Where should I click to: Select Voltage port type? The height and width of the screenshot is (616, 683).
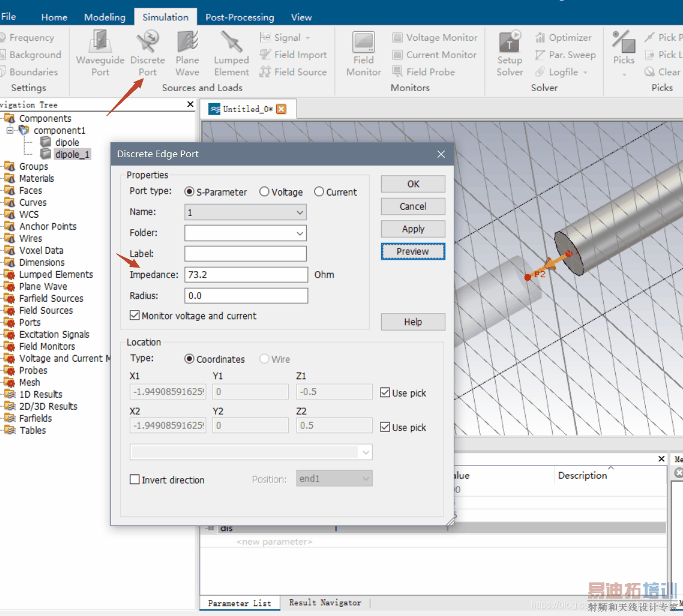[x=264, y=191]
